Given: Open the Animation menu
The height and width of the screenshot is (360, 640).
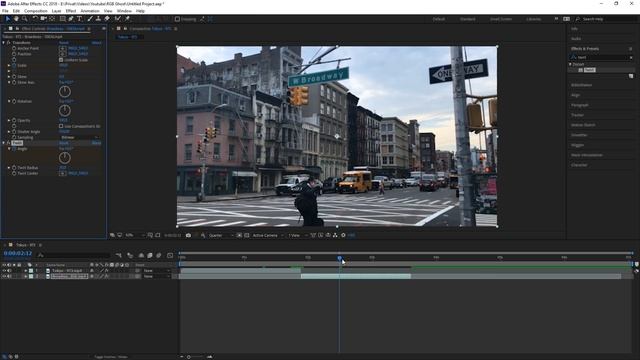Looking at the screenshot, I should [x=90, y=11].
